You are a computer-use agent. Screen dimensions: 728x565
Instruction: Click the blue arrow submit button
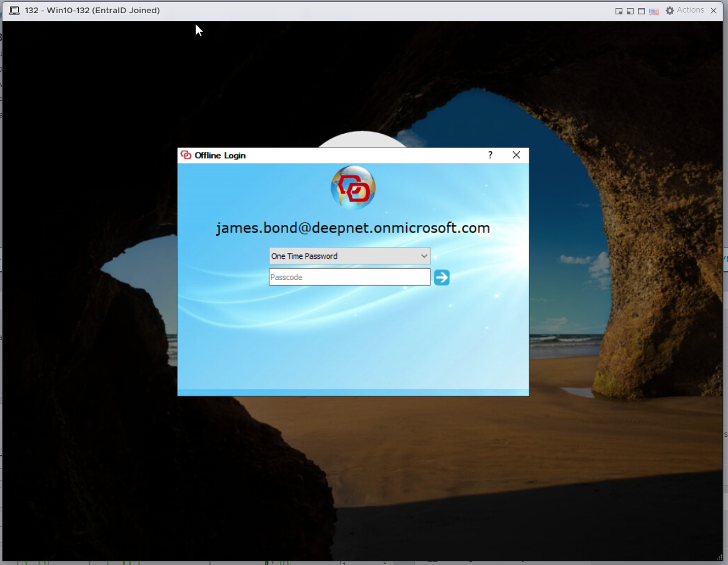442,277
